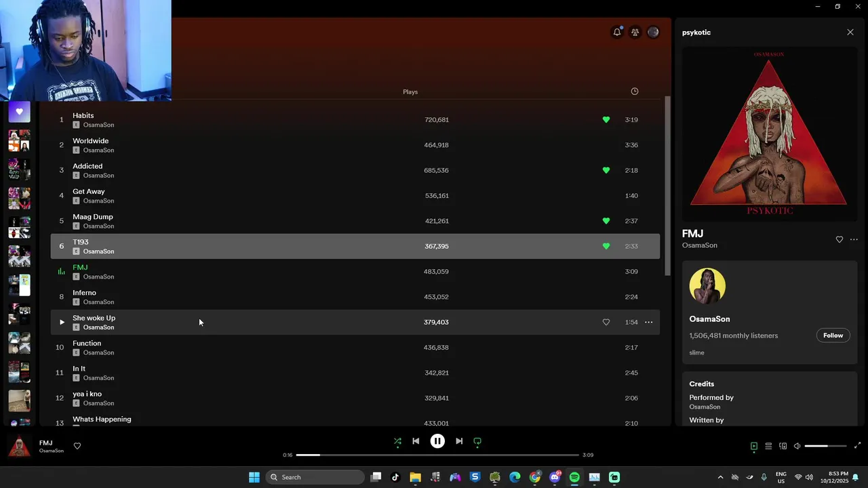Image resolution: width=868 pixels, height=488 pixels.
Task: Click the Psykotic album cover art
Action: tap(769, 134)
